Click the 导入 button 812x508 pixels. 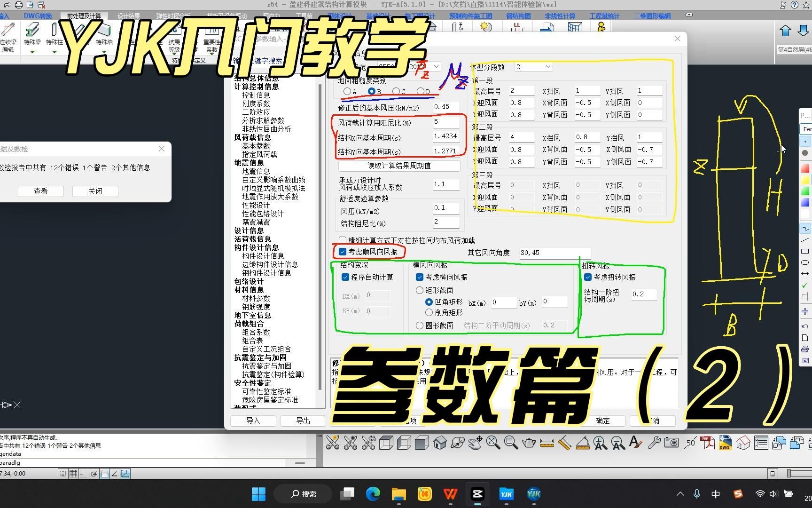(x=253, y=421)
